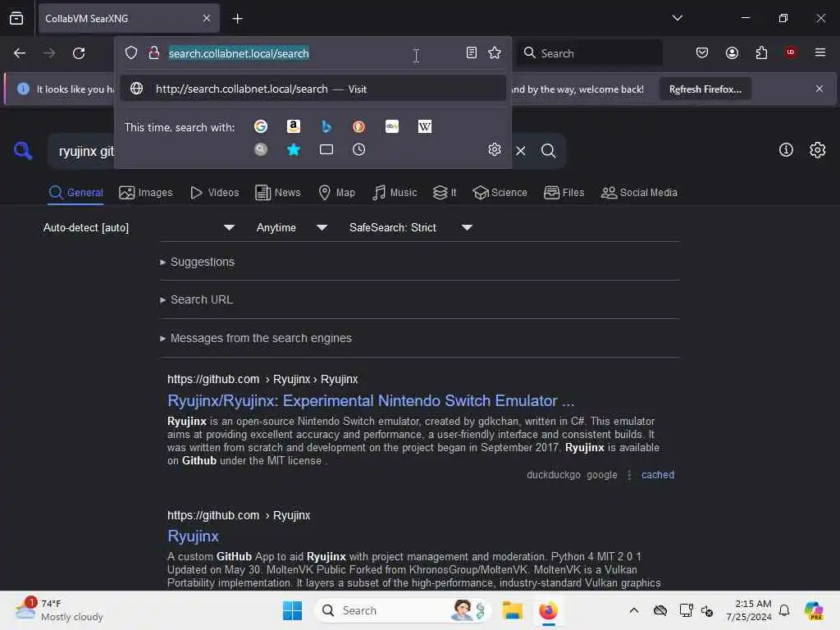Show site security padlock info
The height and width of the screenshot is (630, 840).
click(153, 52)
